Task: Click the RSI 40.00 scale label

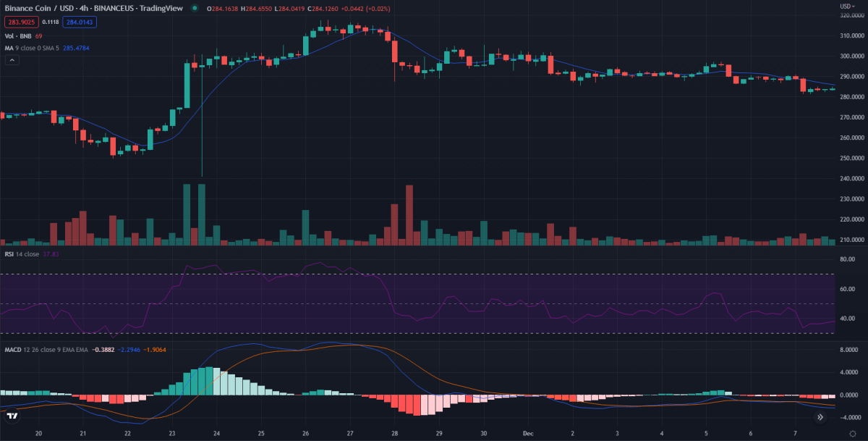Action: [848, 319]
